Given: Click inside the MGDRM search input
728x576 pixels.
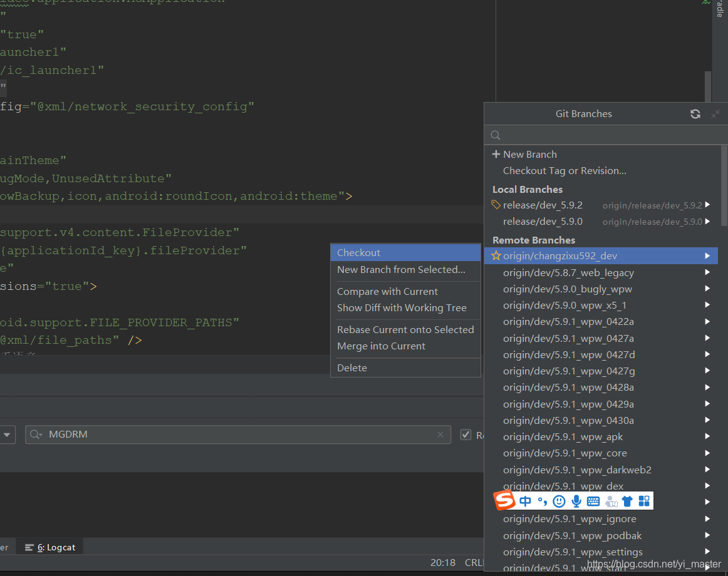Looking at the screenshot, I should tap(237, 435).
